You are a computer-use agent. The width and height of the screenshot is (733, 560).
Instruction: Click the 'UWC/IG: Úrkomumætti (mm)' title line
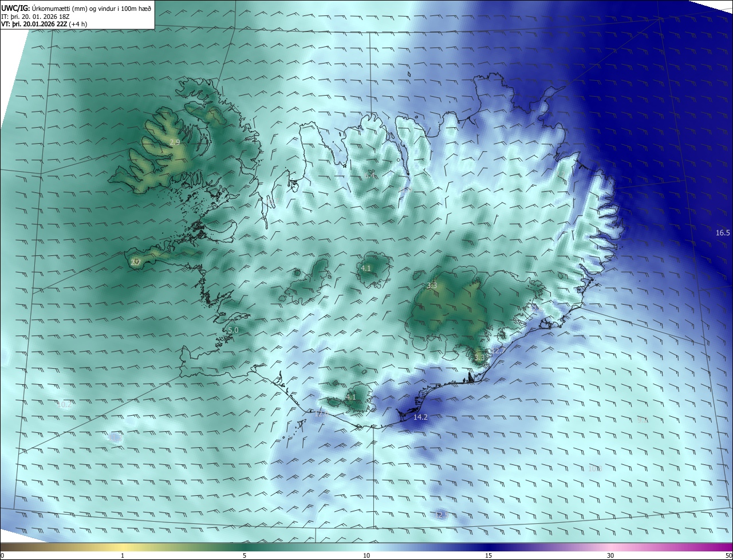point(76,7)
